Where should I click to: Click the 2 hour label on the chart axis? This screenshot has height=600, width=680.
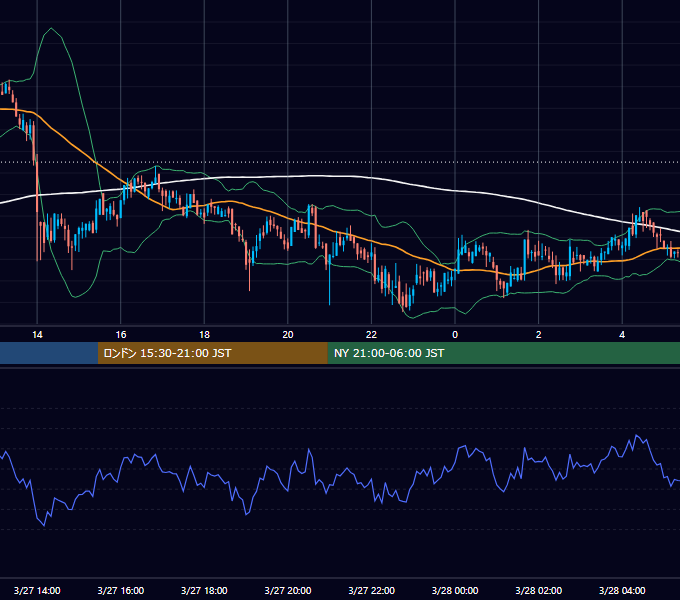[x=539, y=335]
